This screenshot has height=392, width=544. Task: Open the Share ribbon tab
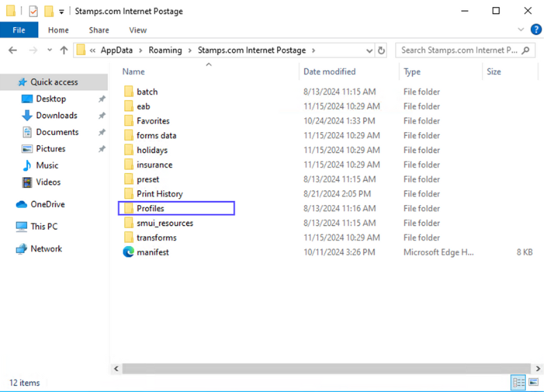99,30
